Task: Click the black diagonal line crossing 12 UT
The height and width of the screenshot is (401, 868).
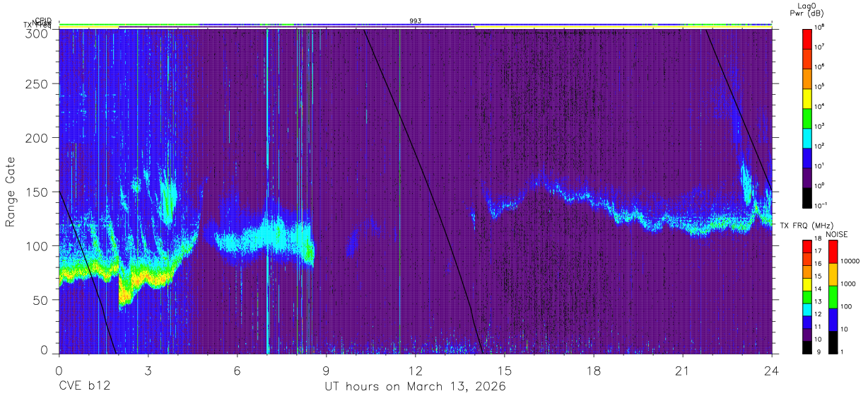Action: pos(423,191)
